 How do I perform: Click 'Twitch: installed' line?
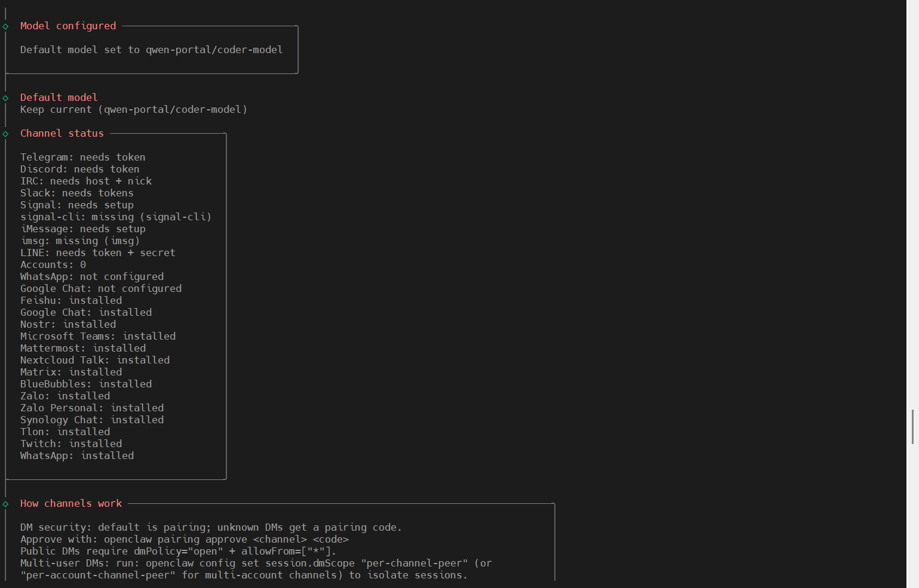71,444
